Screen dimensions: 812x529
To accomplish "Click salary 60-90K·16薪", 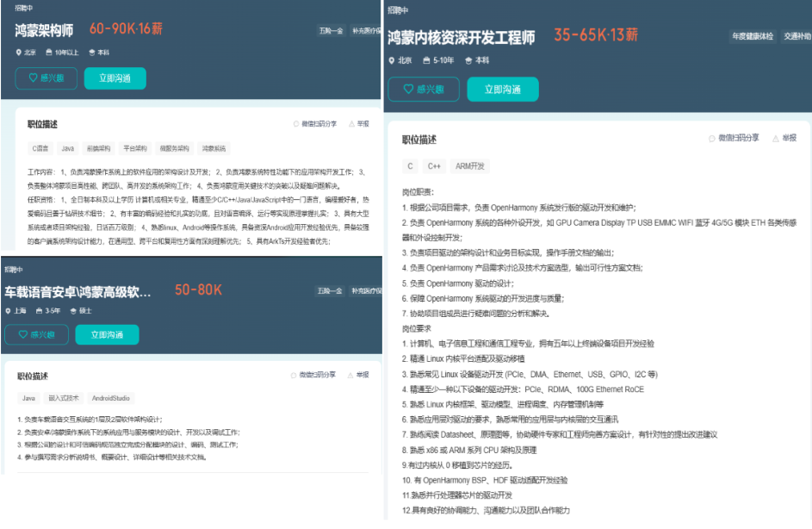I will [126, 28].
